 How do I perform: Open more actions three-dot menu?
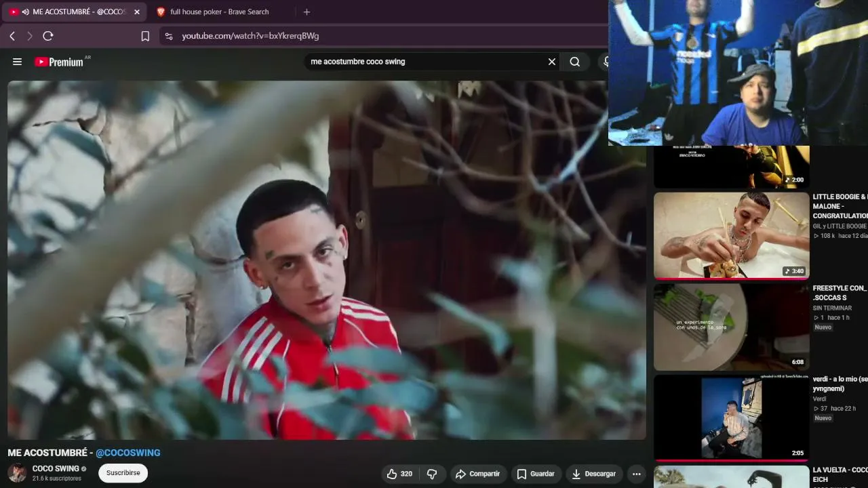click(636, 474)
